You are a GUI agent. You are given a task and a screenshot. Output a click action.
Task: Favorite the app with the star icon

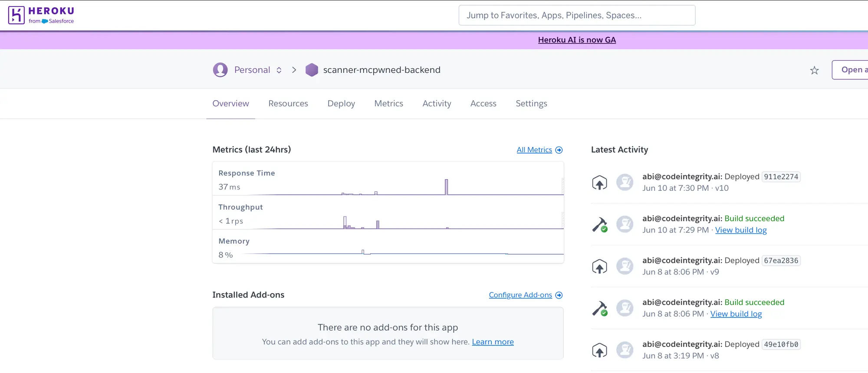pyautogui.click(x=814, y=70)
